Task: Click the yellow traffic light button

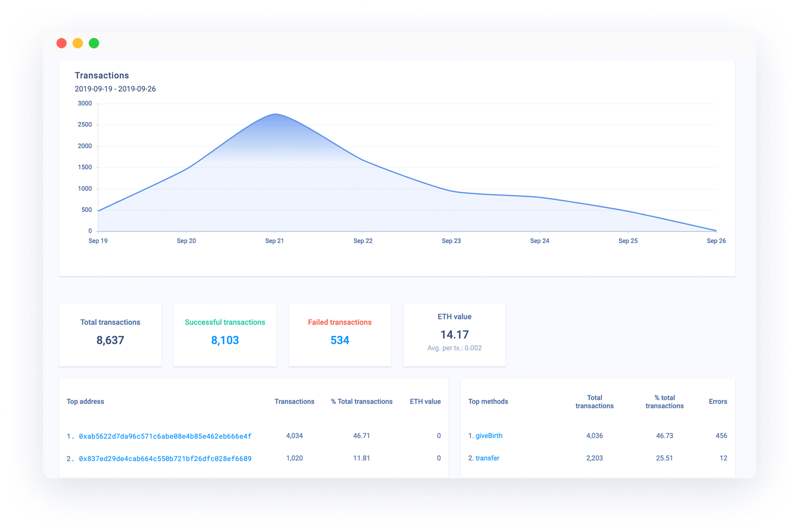Action: point(78,43)
